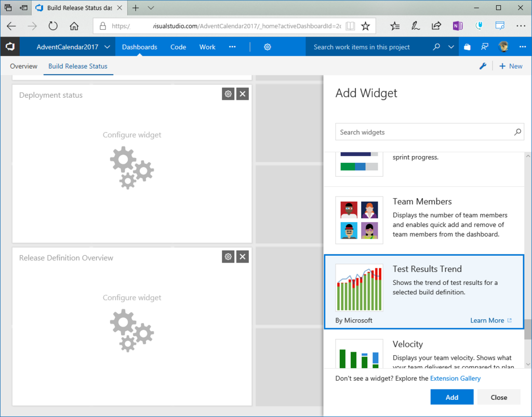
Task: Open the Edge settings and more menu
Action: pos(521,26)
